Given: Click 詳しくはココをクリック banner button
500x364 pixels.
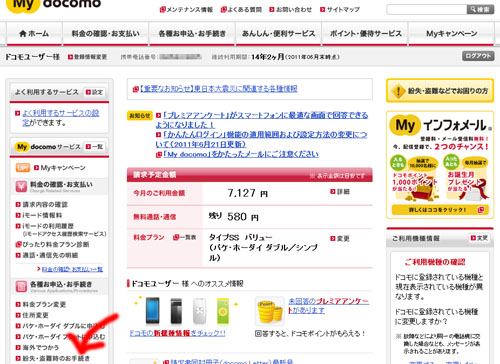Looking at the screenshot, I should 440,210.
